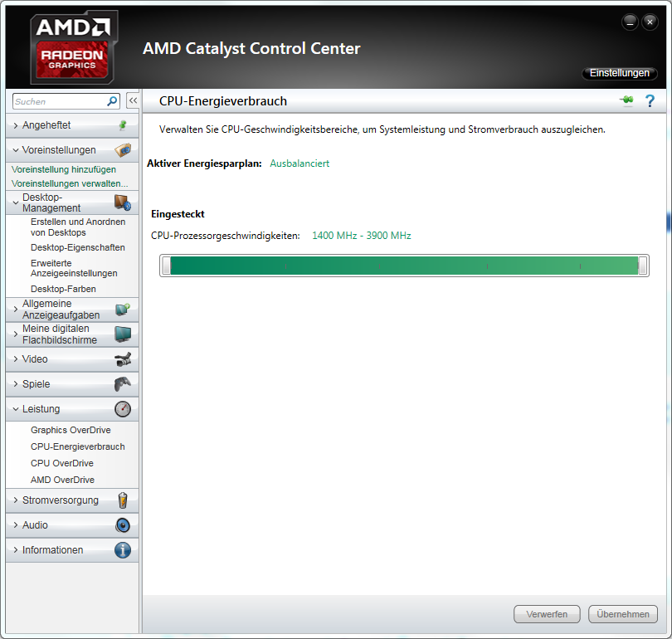The width and height of the screenshot is (672, 639).
Task: Click the Desktop-Management icon
Action: 123,202
